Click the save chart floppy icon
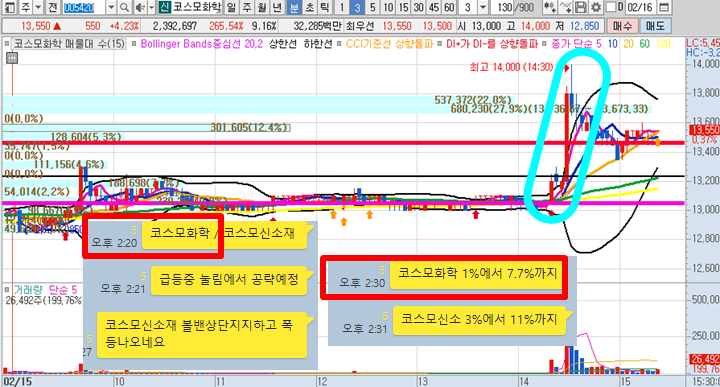The height and width of the screenshot is (387, 720). tap(580, 7)
